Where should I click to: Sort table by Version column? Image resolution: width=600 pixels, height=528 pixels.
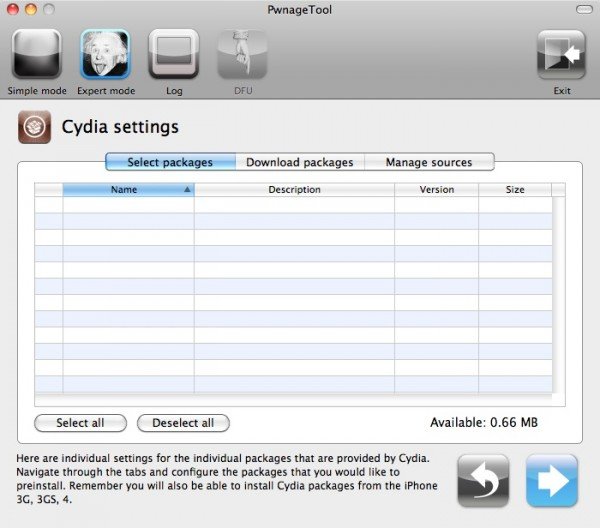coord(436,189)
